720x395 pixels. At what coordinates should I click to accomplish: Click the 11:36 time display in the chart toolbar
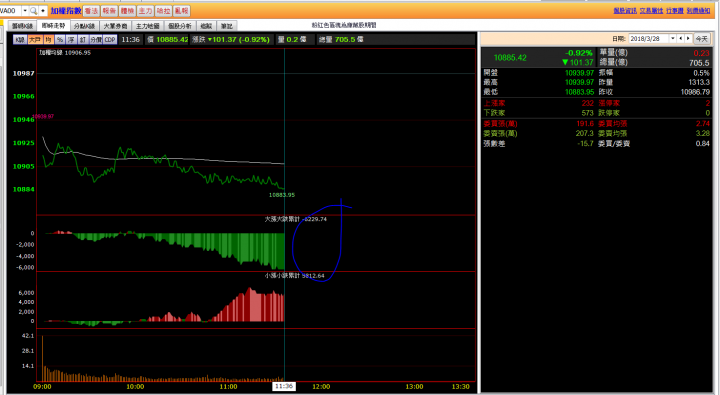130,40
